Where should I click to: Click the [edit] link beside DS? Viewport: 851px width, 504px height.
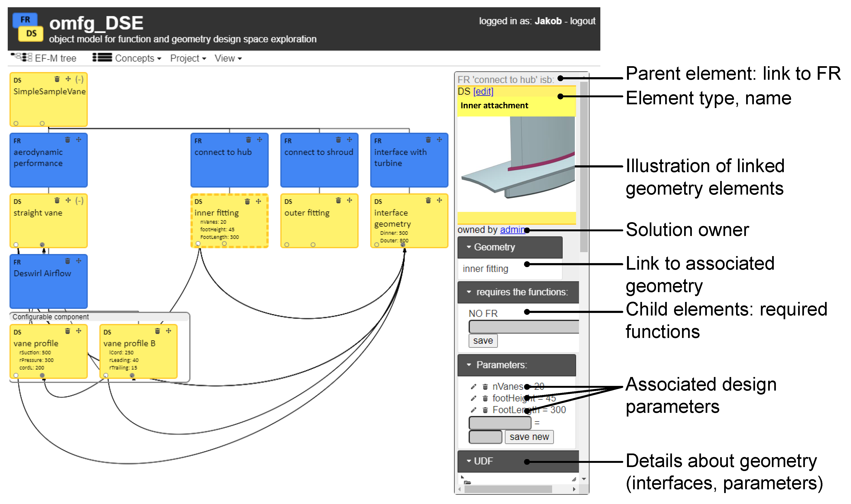[x=483, y=91]
